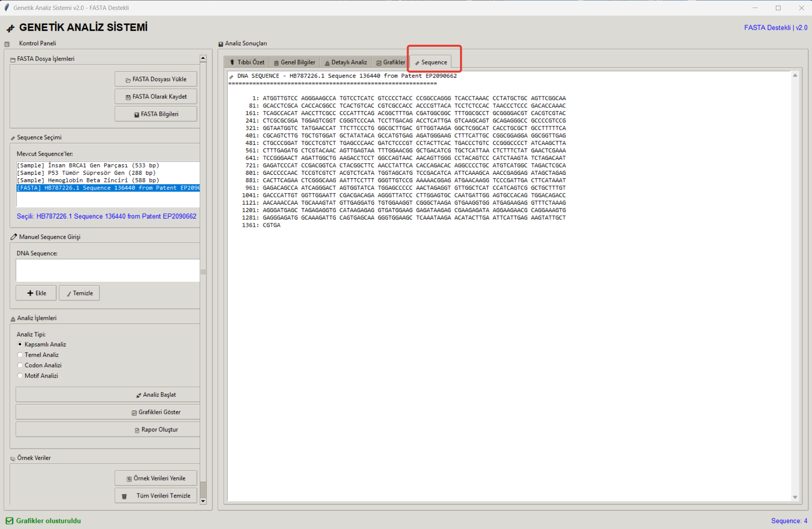This screenshot has height=529, width=812.
Task: Click the control panel scrollbar thumb
Action: 203,272
